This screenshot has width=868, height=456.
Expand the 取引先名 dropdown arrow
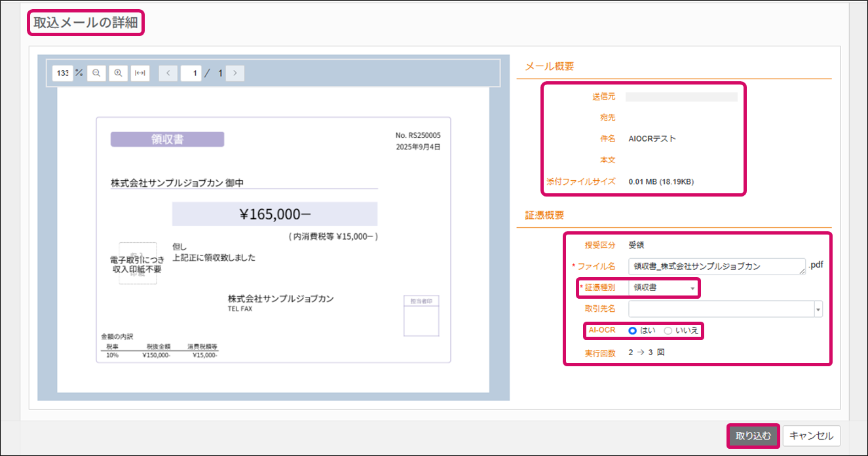818,309
